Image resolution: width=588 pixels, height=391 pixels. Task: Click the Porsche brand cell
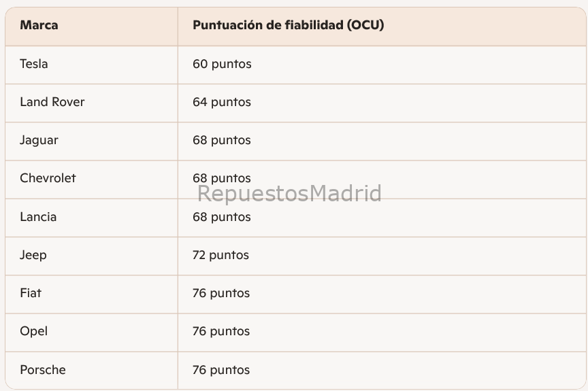pos(43,371)
